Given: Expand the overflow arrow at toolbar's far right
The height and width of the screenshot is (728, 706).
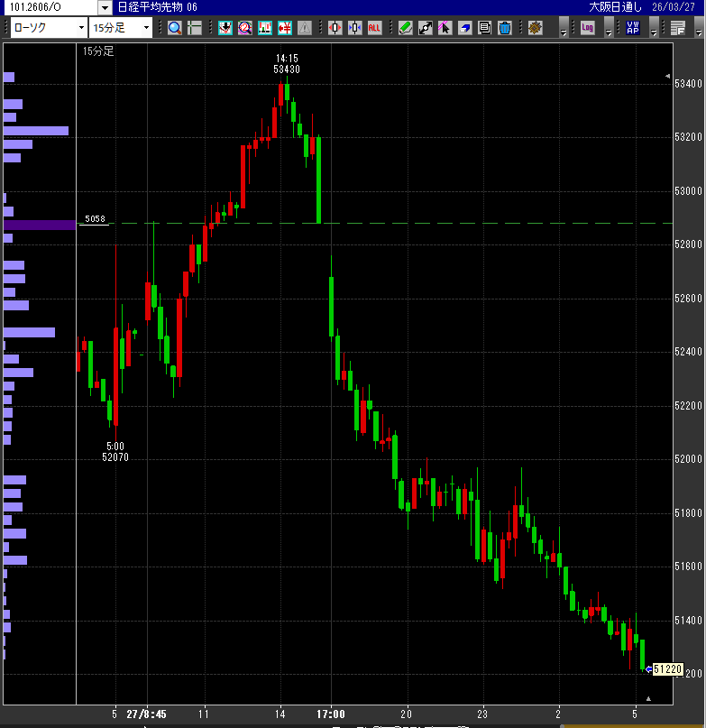Looking at the screenshot, I should [699, 28].
